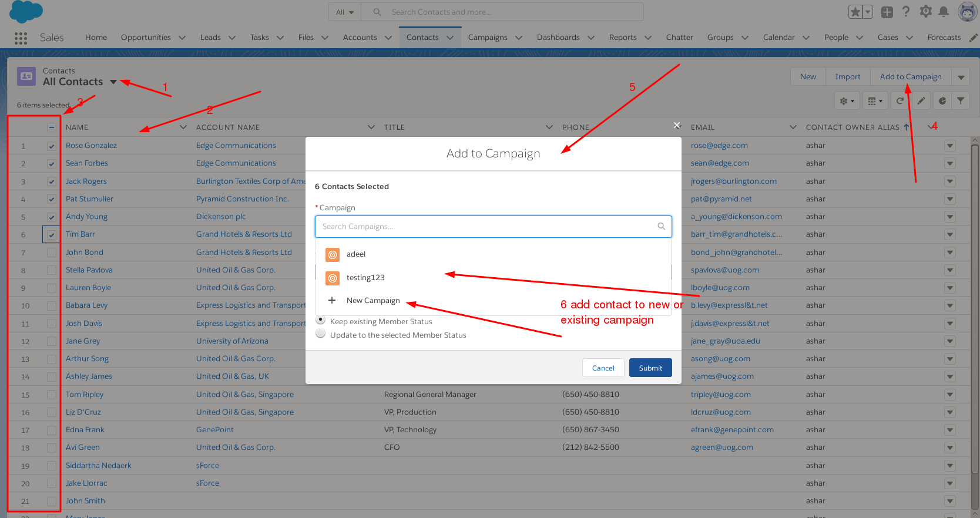Screen dimensions: 980x518
Task: Submit the Add to Campaign dialog
Action: [650, 368]
